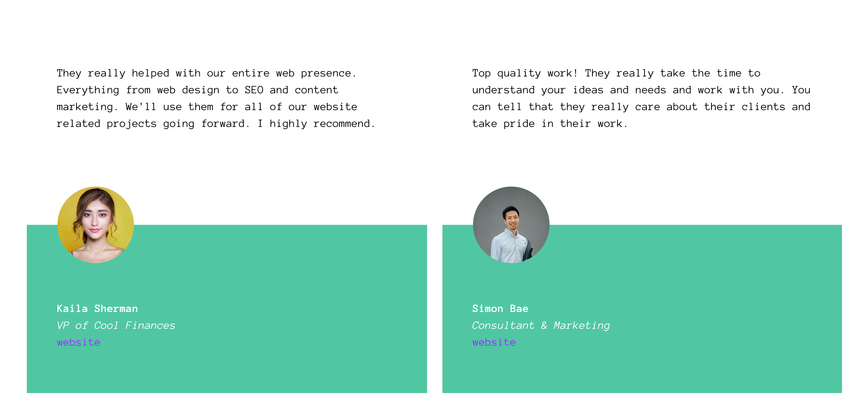Click the name Simon Bae

(x=500, y=309)
